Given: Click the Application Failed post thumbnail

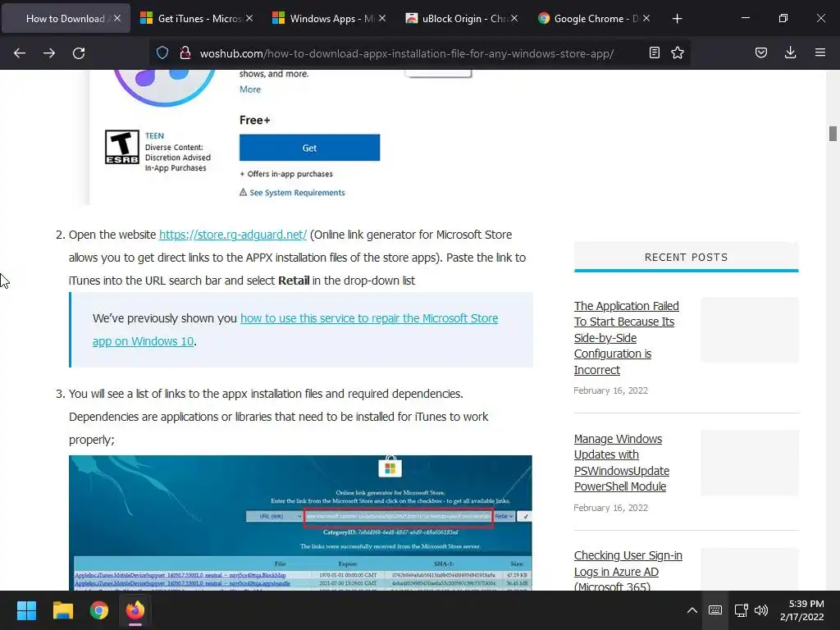Looking at the screenshot, I should [x=750, y=330].
